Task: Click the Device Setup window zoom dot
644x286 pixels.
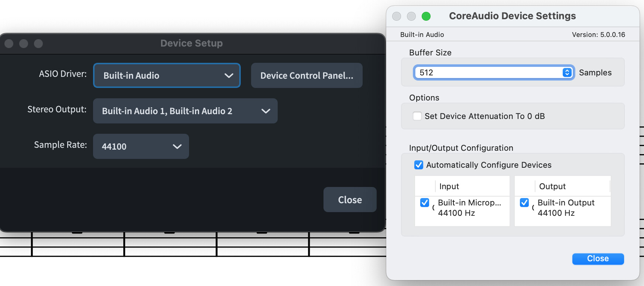Action: pos(38,44)
